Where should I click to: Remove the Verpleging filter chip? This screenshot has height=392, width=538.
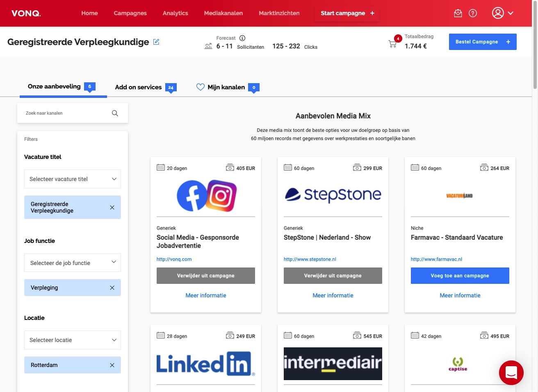pyautogui.click(x=112, y=288)
